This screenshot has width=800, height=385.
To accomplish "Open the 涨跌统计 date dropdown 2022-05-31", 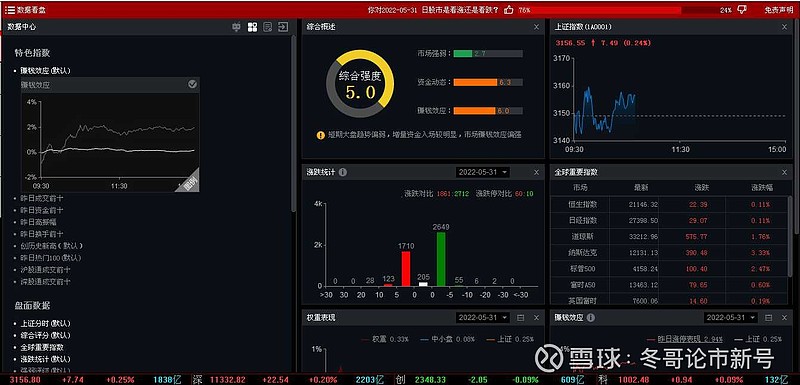I will (482, 172).
